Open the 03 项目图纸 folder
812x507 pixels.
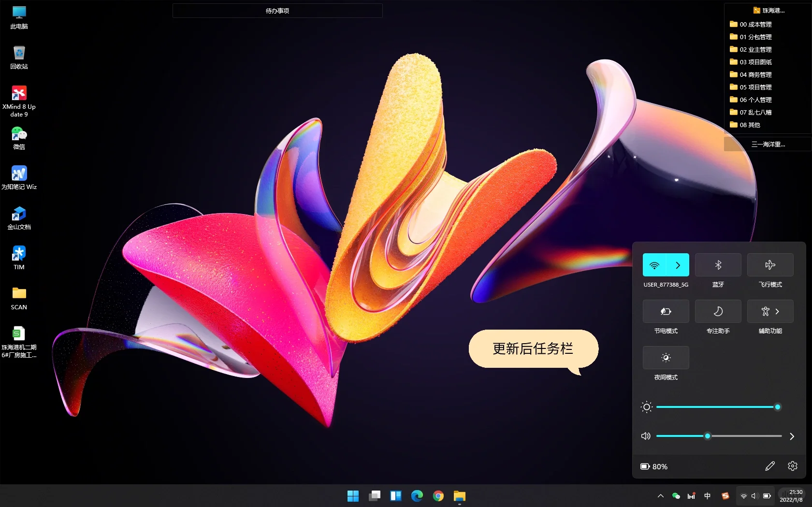(755, 62)
